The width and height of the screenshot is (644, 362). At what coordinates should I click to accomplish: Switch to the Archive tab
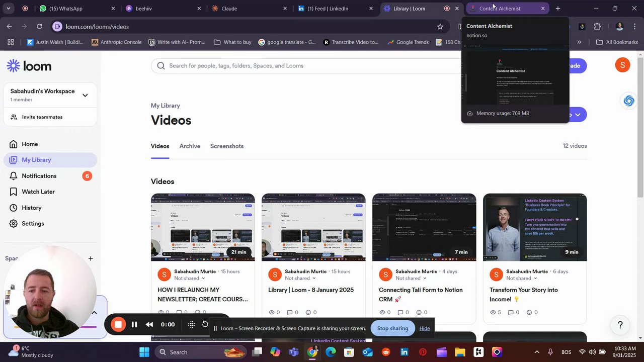[x=190, y=146]
